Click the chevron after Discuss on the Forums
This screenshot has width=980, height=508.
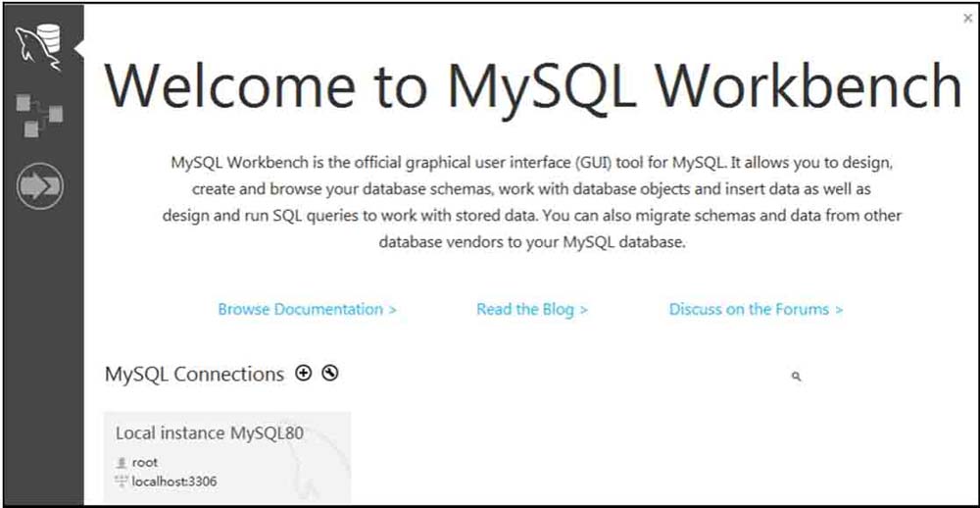click(838, 310)
